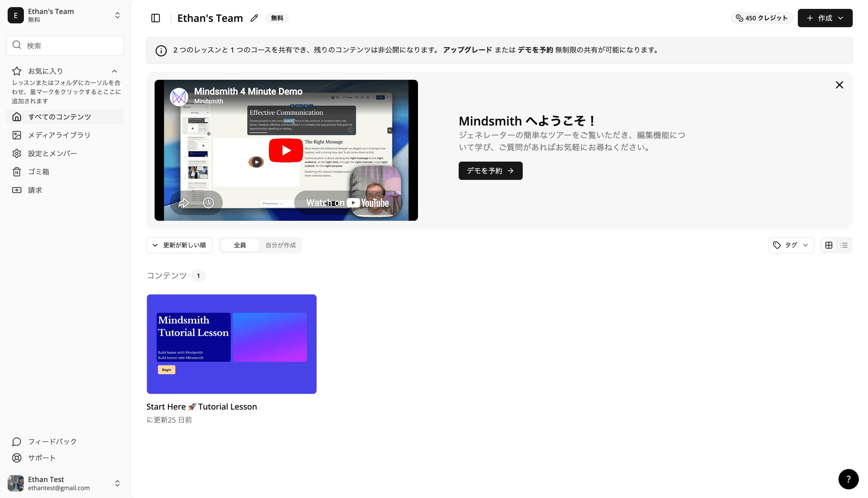Image resolution: width=868 pixels, height=498 pixels.
Task: Click the black デモを予約 button
Action: 490,171
